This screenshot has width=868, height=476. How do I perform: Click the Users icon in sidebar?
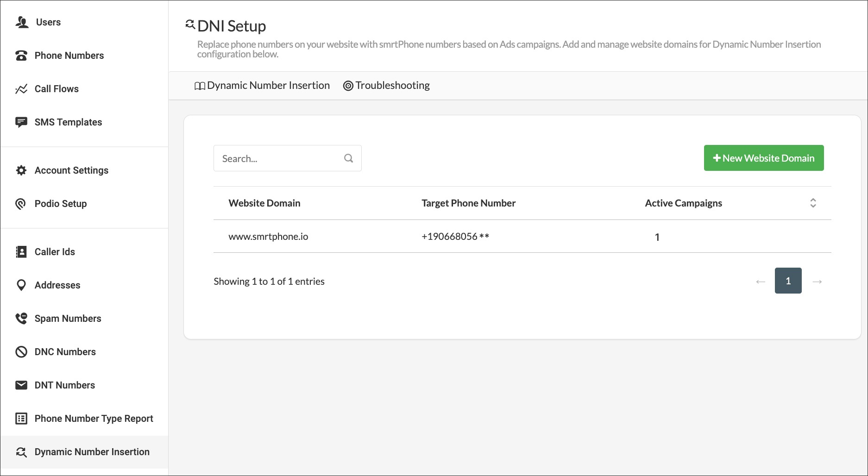pos(22,22)
